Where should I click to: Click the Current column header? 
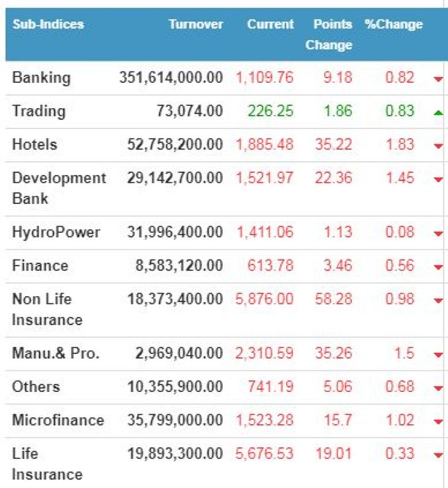[270, 25]
